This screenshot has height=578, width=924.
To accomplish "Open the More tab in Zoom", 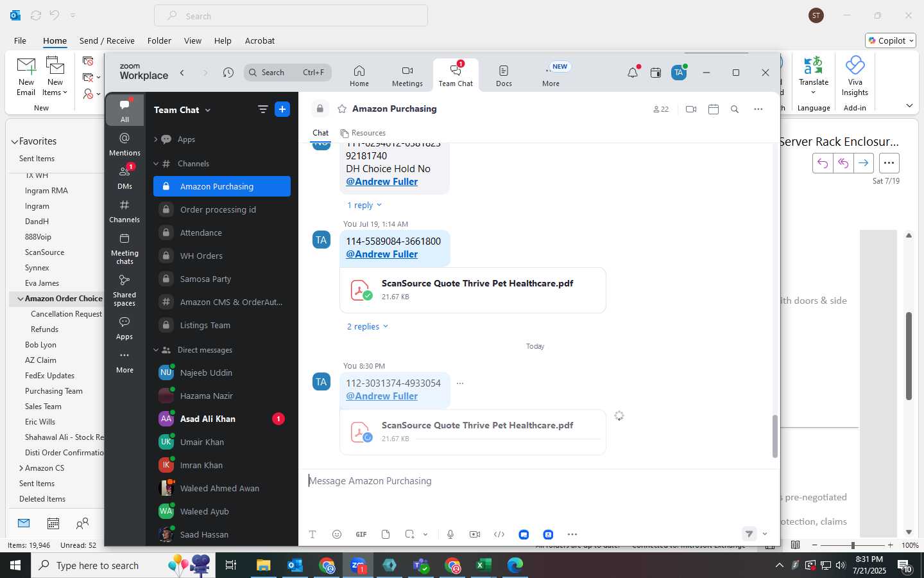I will pyautogui.click(x=551, y=75).
